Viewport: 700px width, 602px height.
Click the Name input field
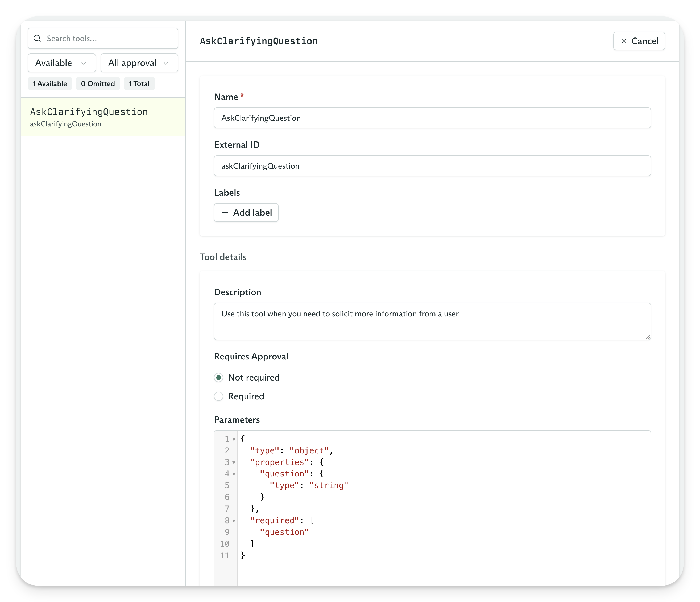[432, 118]
